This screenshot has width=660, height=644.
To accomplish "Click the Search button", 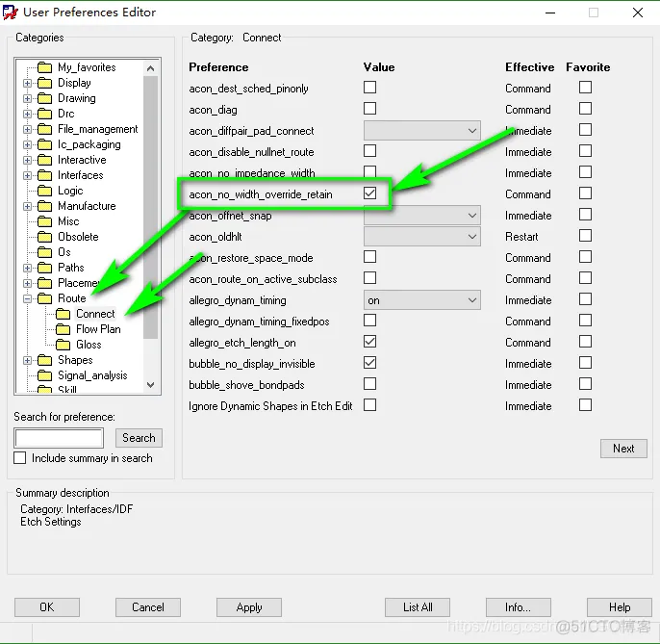I will point(139,438).
